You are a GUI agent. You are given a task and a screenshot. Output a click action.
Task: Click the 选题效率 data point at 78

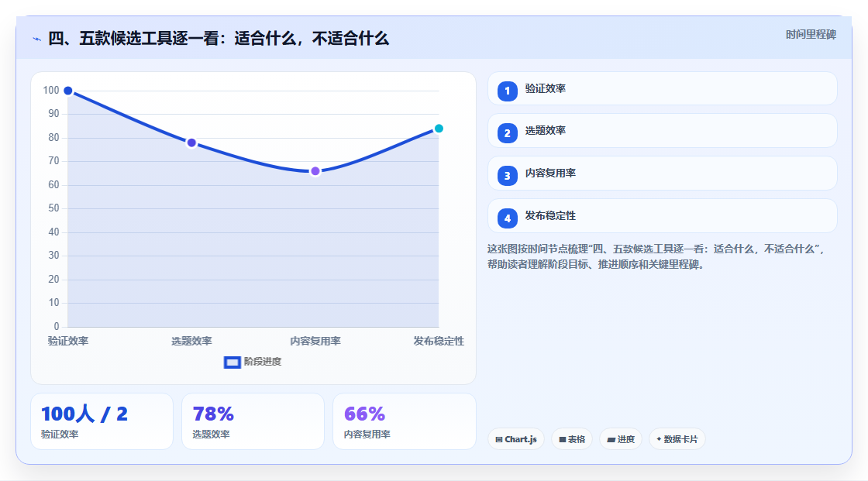(x=191, y=143)
